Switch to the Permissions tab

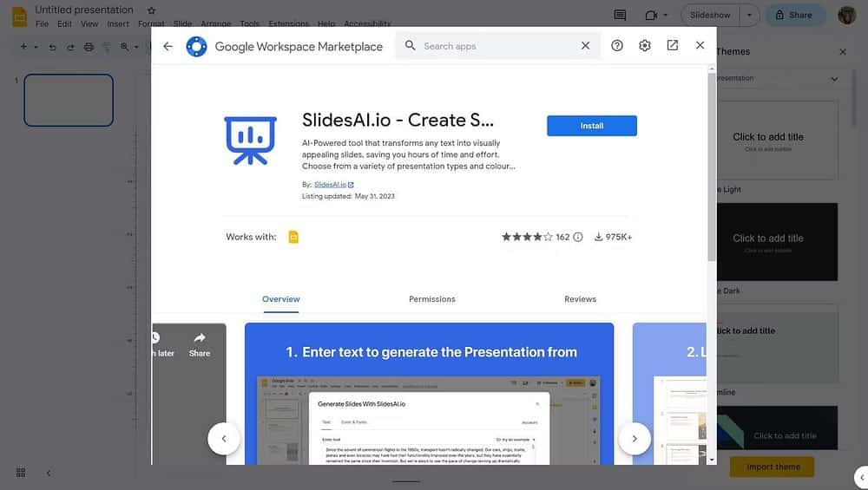[431, 298]
